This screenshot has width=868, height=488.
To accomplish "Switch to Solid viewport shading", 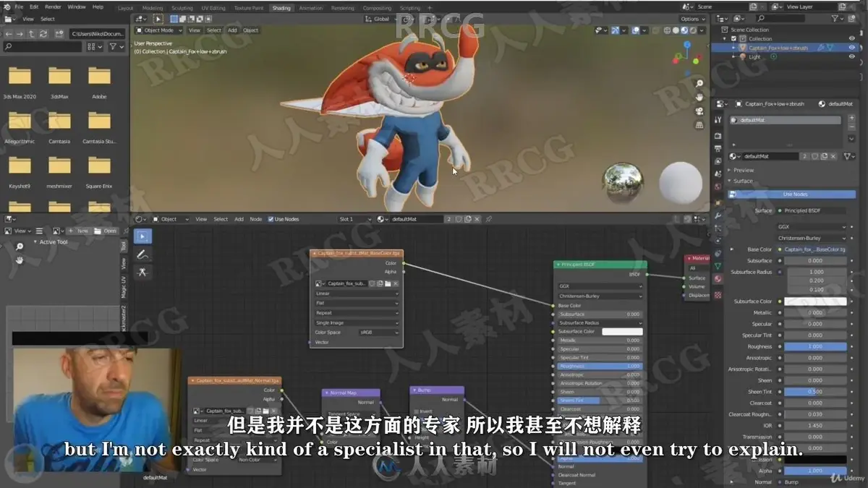I will 676,30.
